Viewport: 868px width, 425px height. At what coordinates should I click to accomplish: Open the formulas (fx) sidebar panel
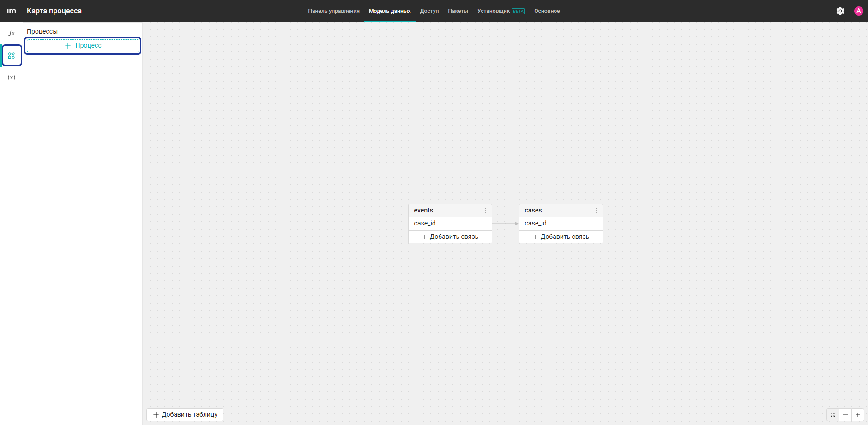pos(12,33)
